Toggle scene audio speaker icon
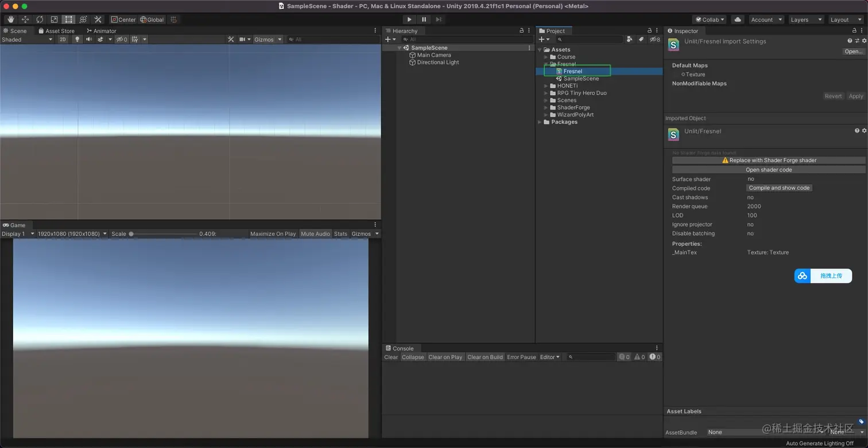The width and height of the screenshot is (868, 448). [88, 40]
